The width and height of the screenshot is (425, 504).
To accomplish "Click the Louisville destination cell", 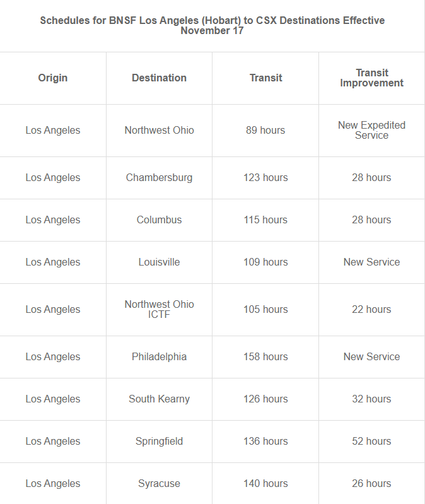I will pyautogui.click(x=159, y=262).
